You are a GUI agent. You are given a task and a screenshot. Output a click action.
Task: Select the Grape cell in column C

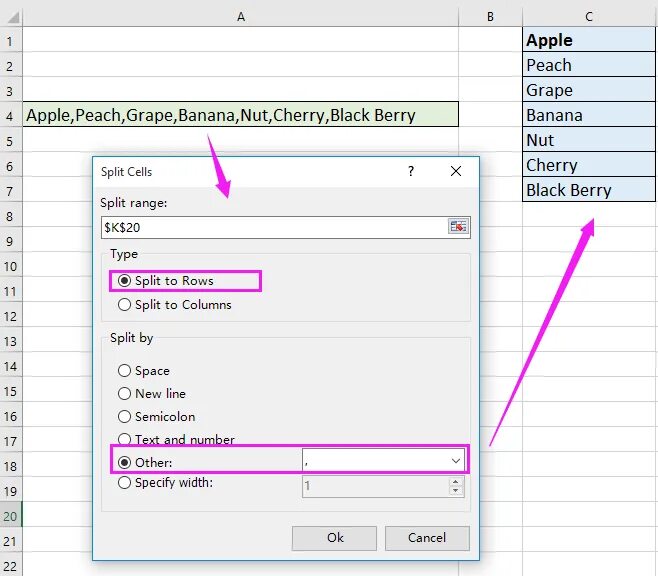(589, 89)
